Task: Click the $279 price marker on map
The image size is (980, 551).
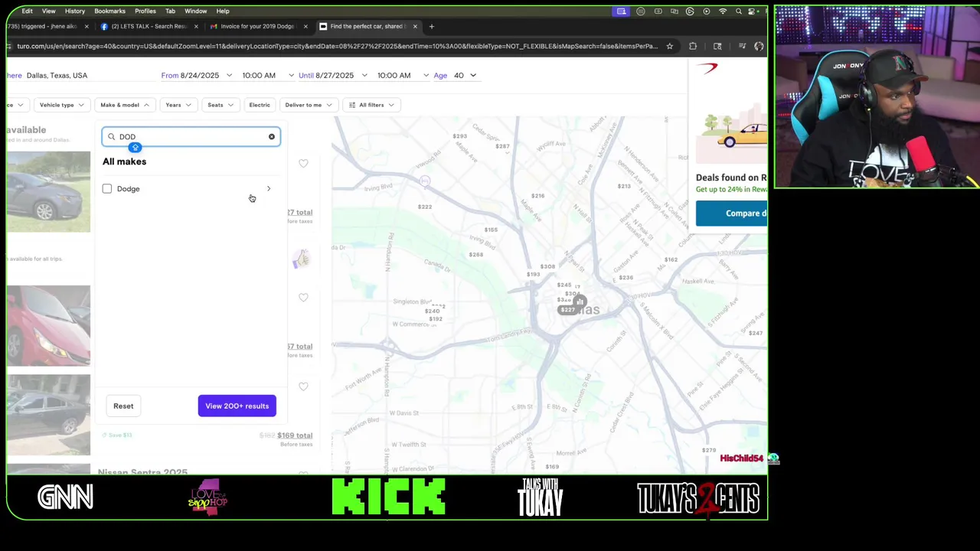Action: tap(709, 450)
